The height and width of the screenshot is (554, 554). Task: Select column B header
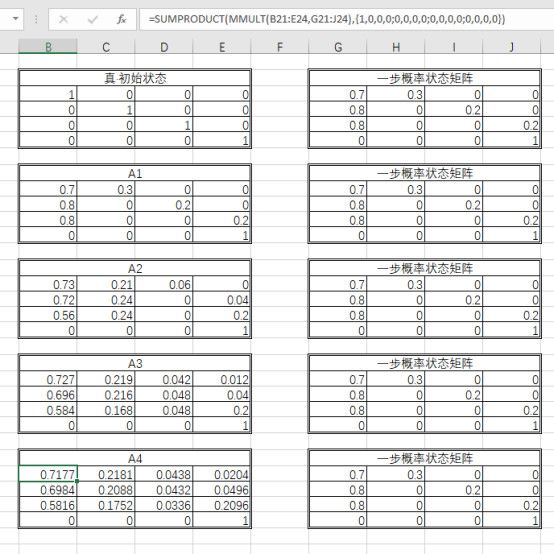[x=48, y=47]
